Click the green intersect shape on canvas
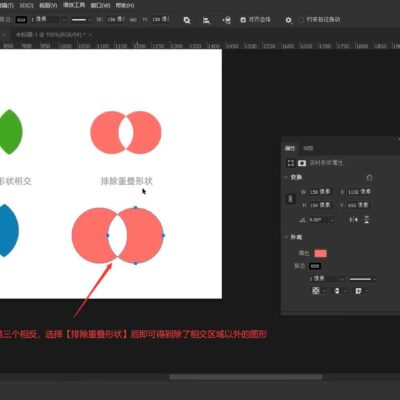The image size is (400, 400). [x=11, y=132]
